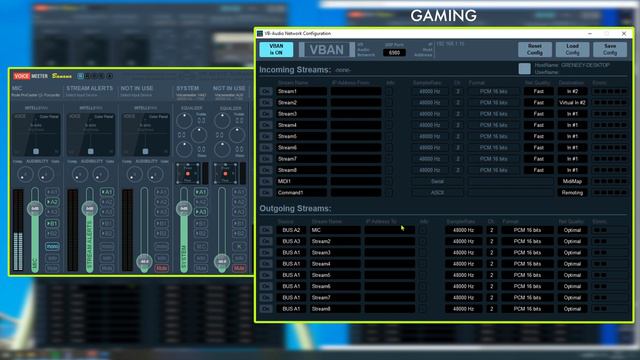
Task: Toggle the VBAN is ON button
Action: pyautogui.click(x=276, y=49)
